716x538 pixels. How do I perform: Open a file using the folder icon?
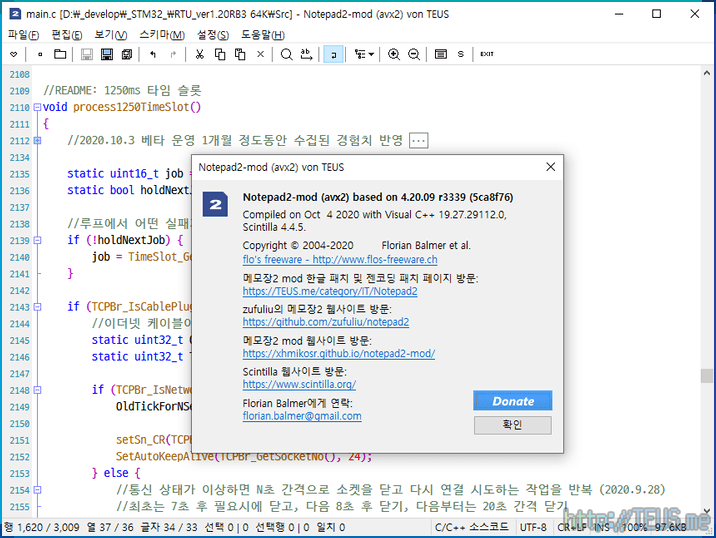click(x=60, y=54)
